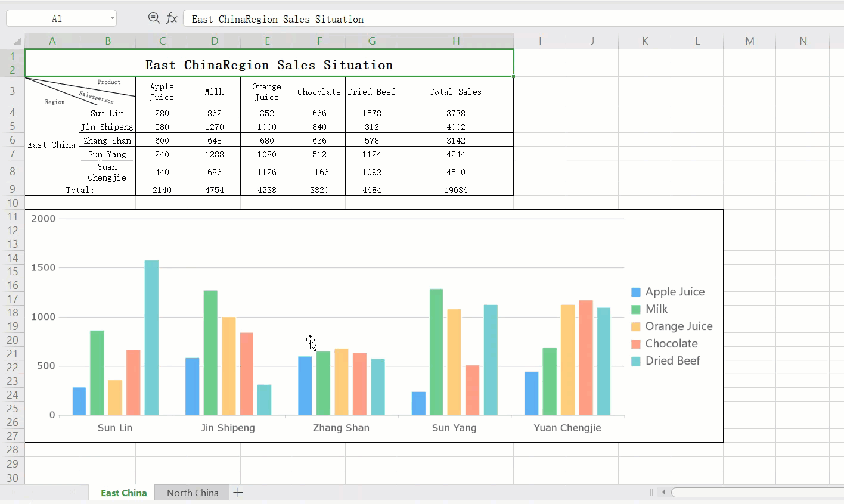Select the Milk header cell
Image resolution: width=844 pixels, height=504 pixels.
[214, 91]
